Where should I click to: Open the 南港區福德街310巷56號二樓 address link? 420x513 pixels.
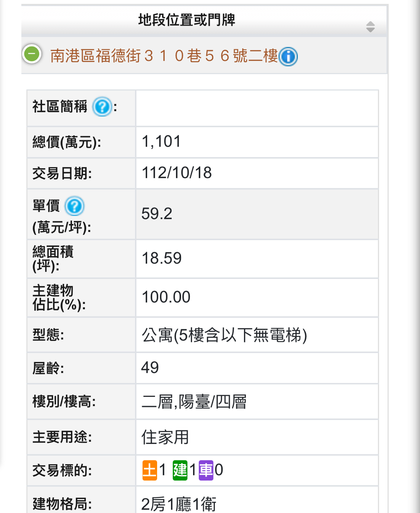(x=164, y=56)
